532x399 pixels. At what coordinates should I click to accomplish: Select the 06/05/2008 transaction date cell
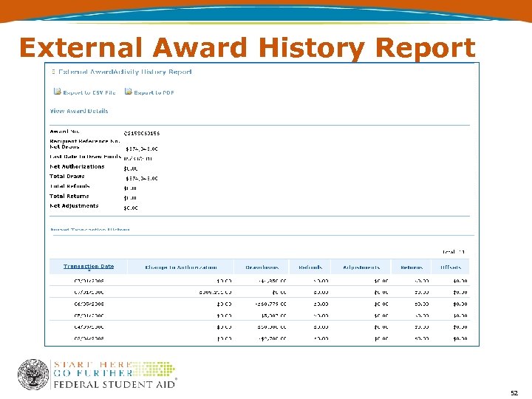pyautogui.click(x=89, y=304)
